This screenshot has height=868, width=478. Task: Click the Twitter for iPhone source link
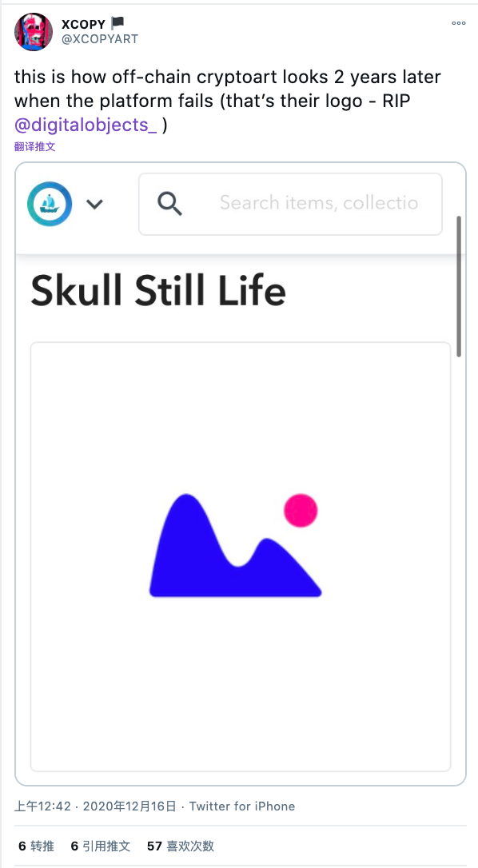[x=242, y=806]
